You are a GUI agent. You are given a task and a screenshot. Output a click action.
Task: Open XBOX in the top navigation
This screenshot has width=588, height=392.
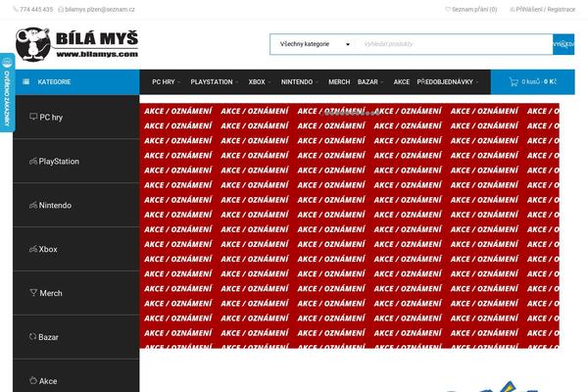tap(257, 81)
